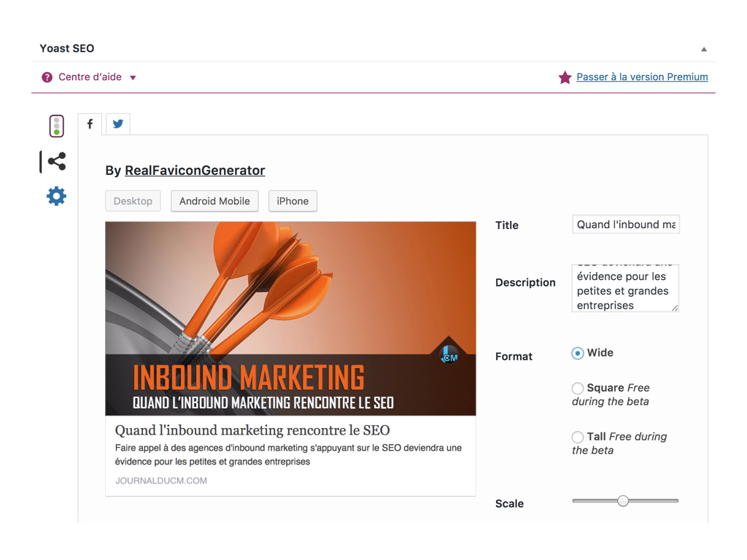
Task: Click the Inbound Marketing preview image
Action: click(290, 319)
